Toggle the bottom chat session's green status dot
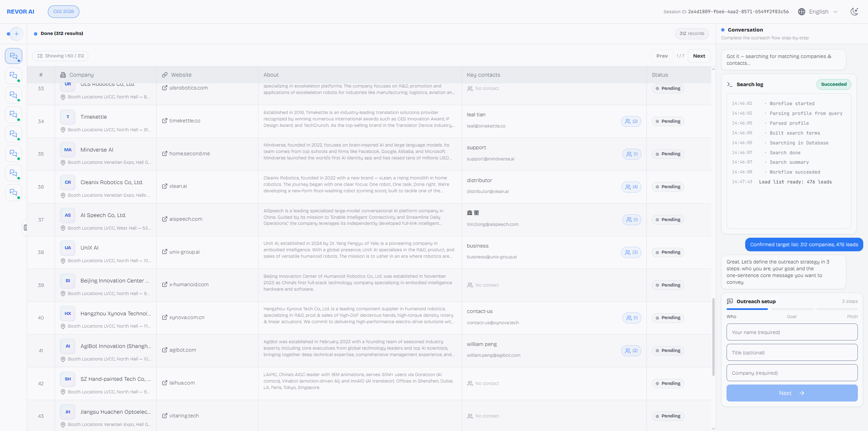 (x=19, y=197)
